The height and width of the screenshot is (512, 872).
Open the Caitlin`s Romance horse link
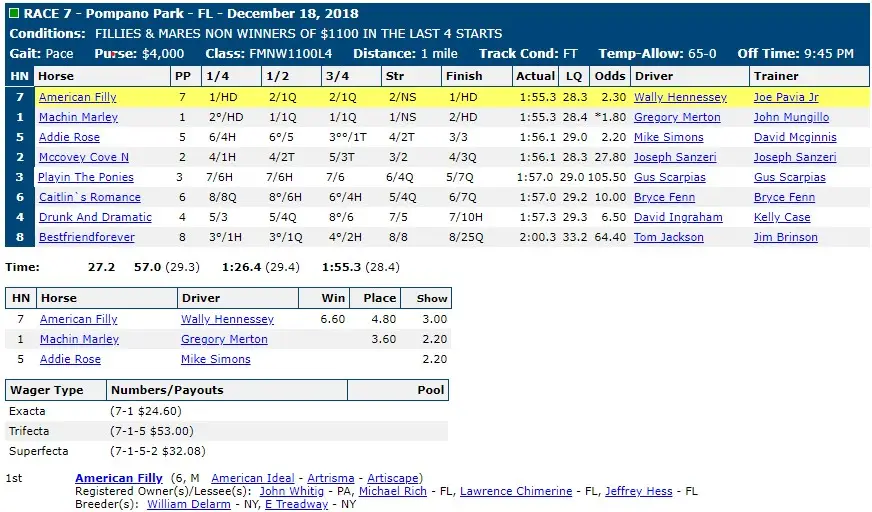point(90,197)
